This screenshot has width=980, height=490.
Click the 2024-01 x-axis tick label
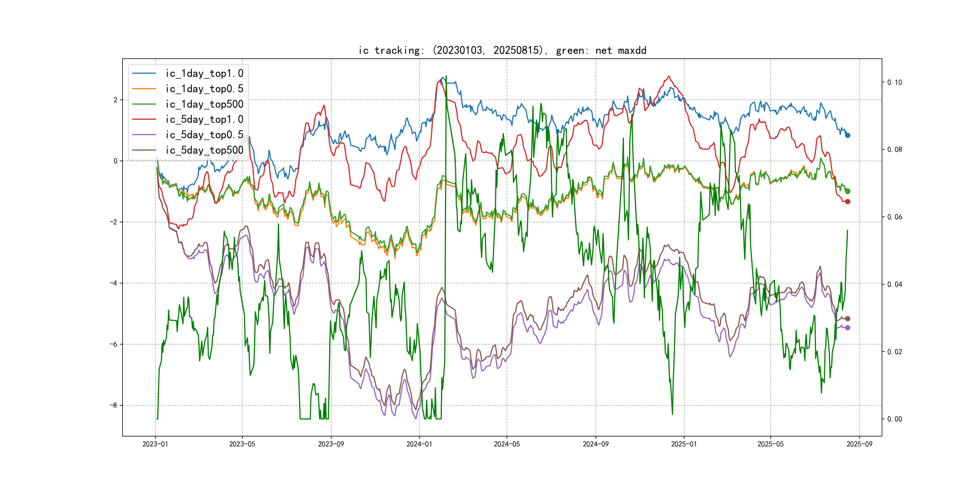[419, 444]
